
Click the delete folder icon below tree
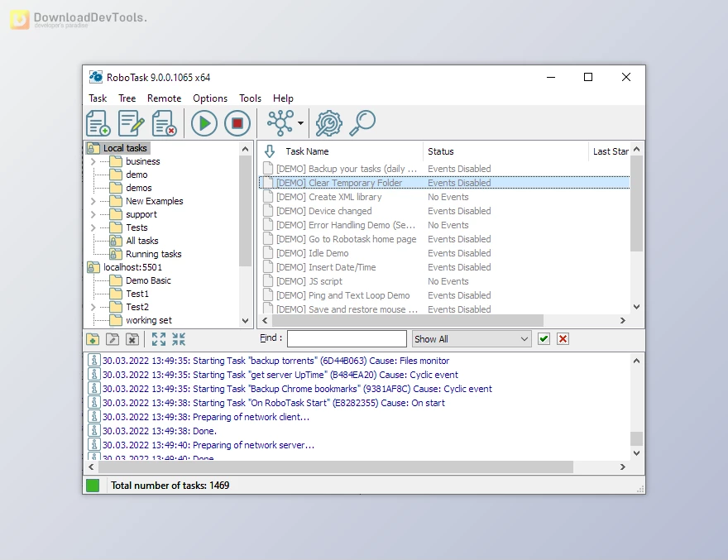132,339
